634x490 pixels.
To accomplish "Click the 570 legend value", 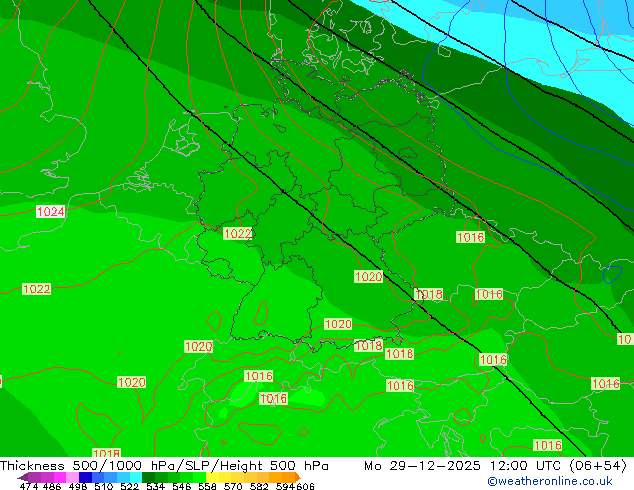I will [x=233, y=486].
